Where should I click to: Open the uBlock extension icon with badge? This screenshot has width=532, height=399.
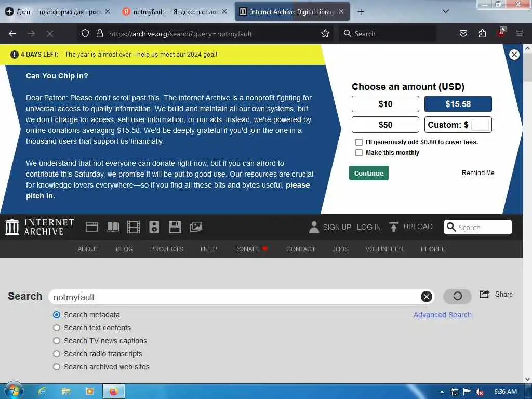(501, 33)
